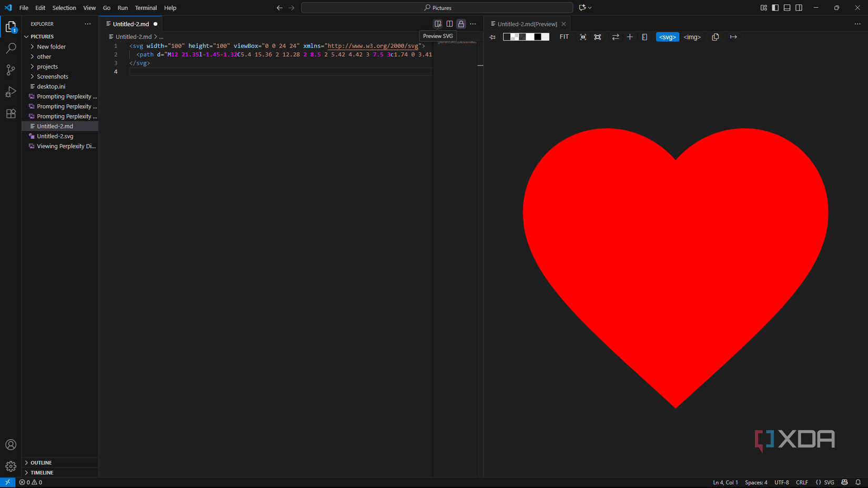Open w3.org SVG namespace link
The height and width of the screenshot is (488, 868).
[x=373, y=46]
